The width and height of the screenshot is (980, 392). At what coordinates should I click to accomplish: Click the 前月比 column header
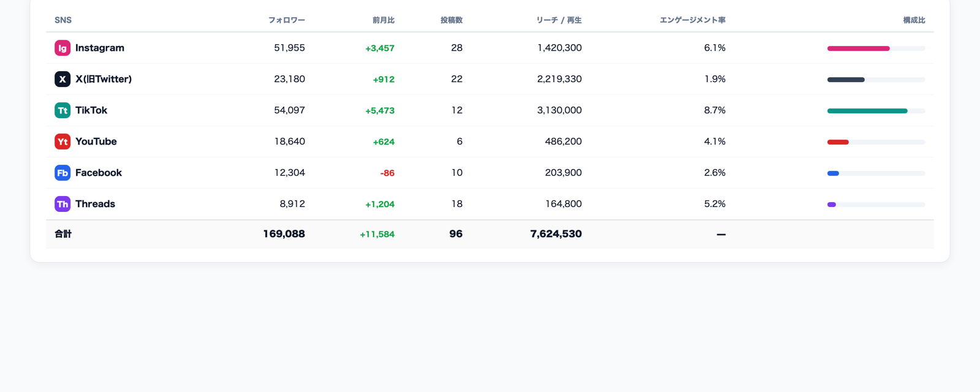click(x=383, y=20)
